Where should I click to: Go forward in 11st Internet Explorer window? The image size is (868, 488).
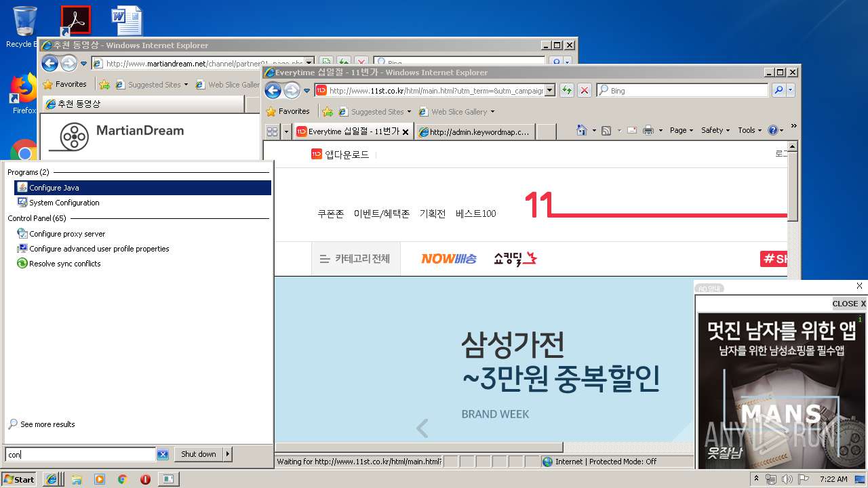(292, 90)
